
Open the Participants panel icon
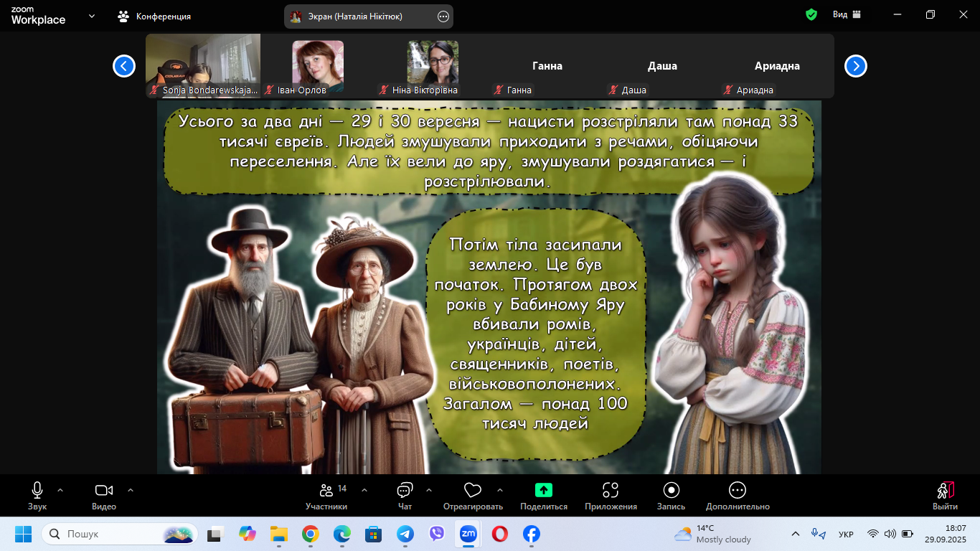[326, 491]
